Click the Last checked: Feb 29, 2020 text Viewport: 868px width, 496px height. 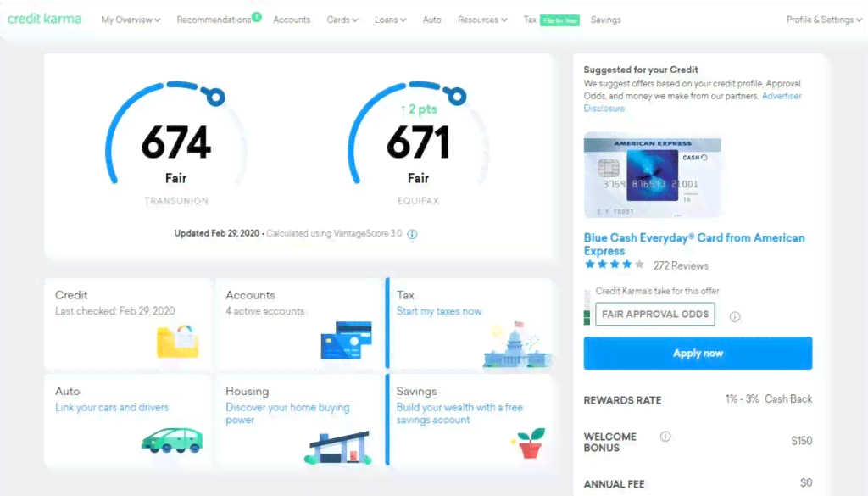coord(115,311)
